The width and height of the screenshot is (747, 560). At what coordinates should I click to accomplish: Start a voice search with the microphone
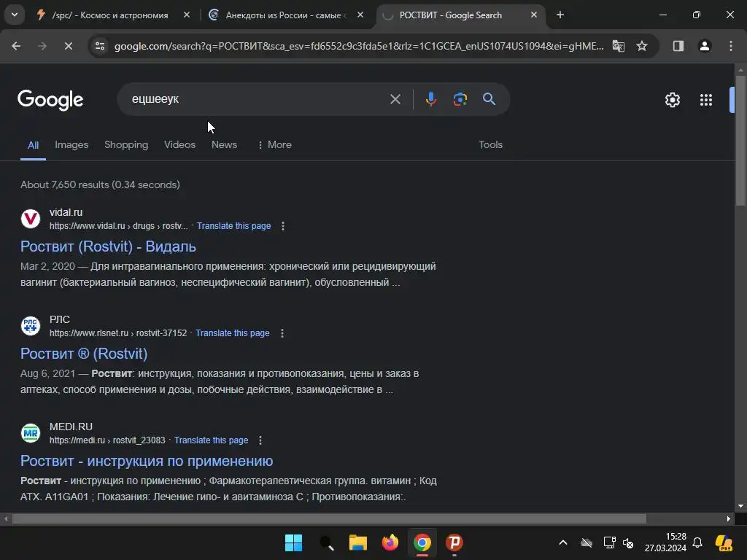[431, 99]
